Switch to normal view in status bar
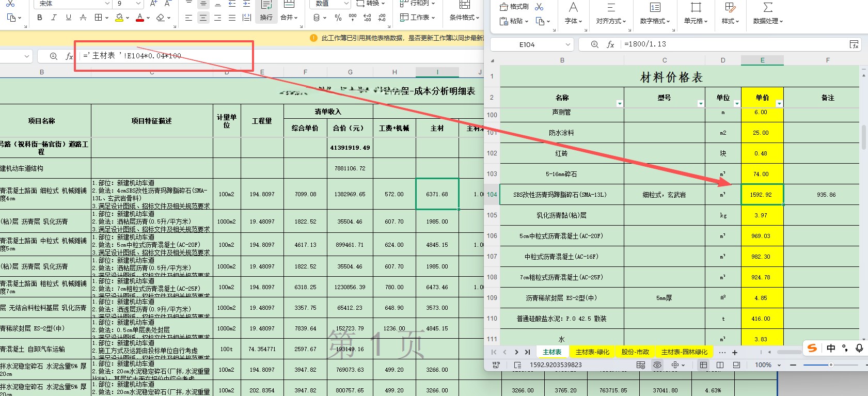 pos(703,365)
